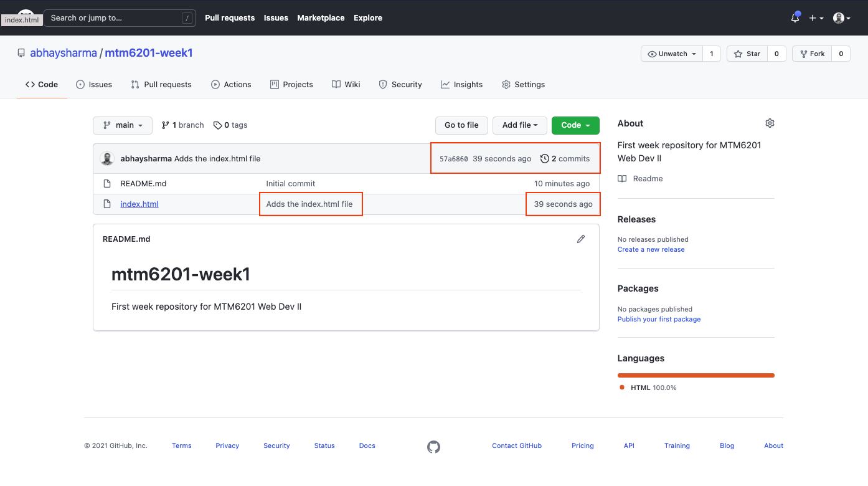Open the plus create-new menu
Image resolution: width=868 pixels, height=486 pixels.
[816, 18]
